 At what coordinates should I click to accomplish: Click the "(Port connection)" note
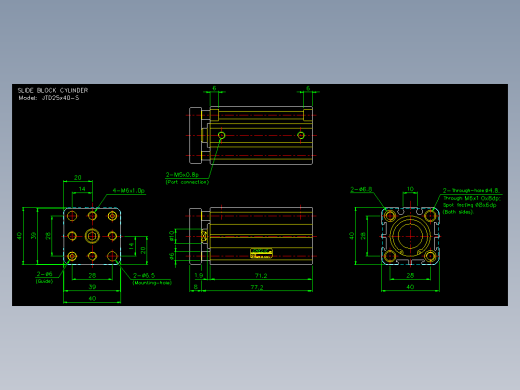pos(187,182)
